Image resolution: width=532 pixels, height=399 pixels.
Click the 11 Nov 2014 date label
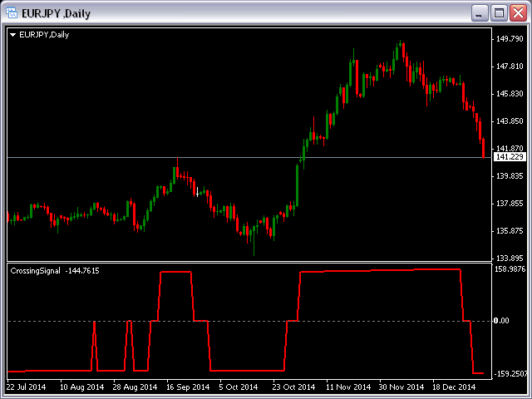(x=348, y=387)
